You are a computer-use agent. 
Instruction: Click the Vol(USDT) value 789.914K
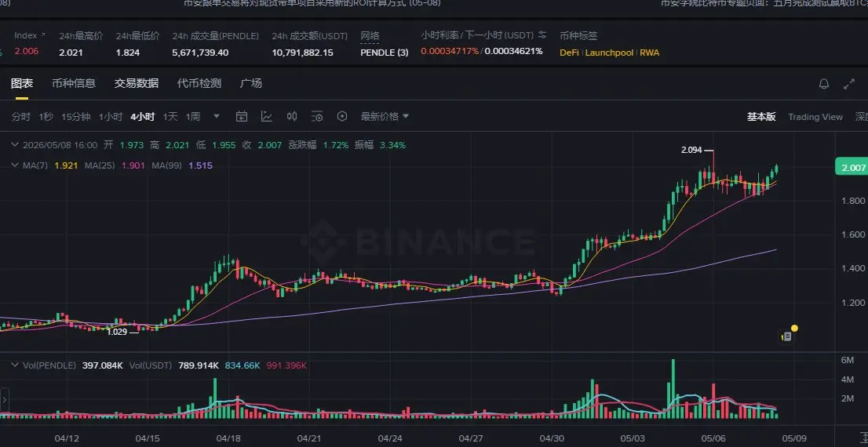click(199, 365)
